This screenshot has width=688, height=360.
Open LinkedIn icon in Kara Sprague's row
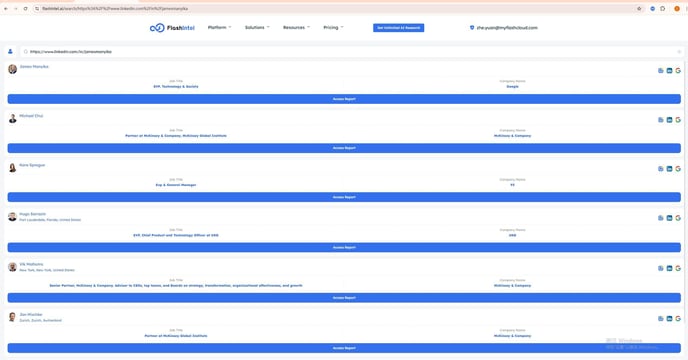pos(669,169)
